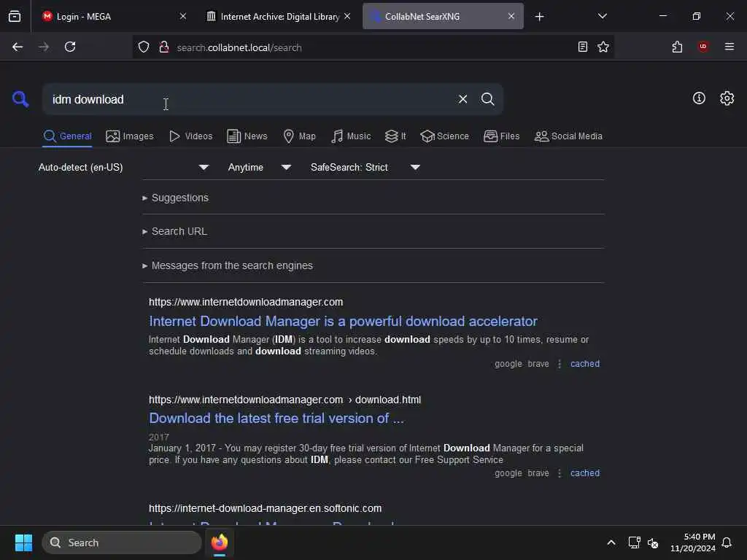Screen dimensions: 747x560
Task: Submit search with the magnifier button
Action: pyautogui.click(x=487, y=99)
